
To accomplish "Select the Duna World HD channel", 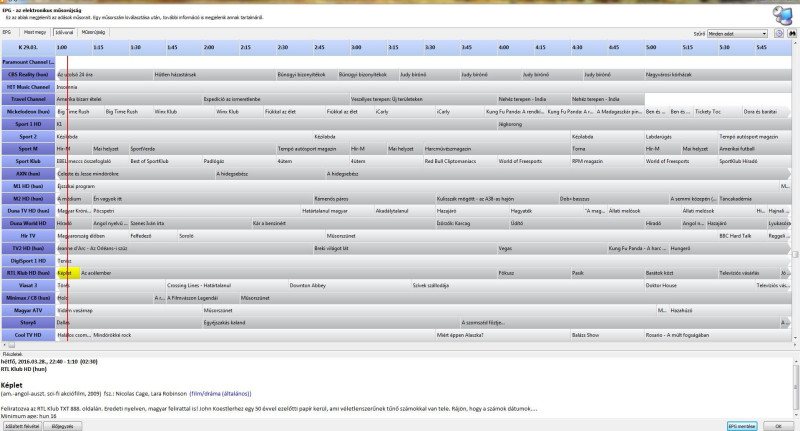I will point(28,223).
